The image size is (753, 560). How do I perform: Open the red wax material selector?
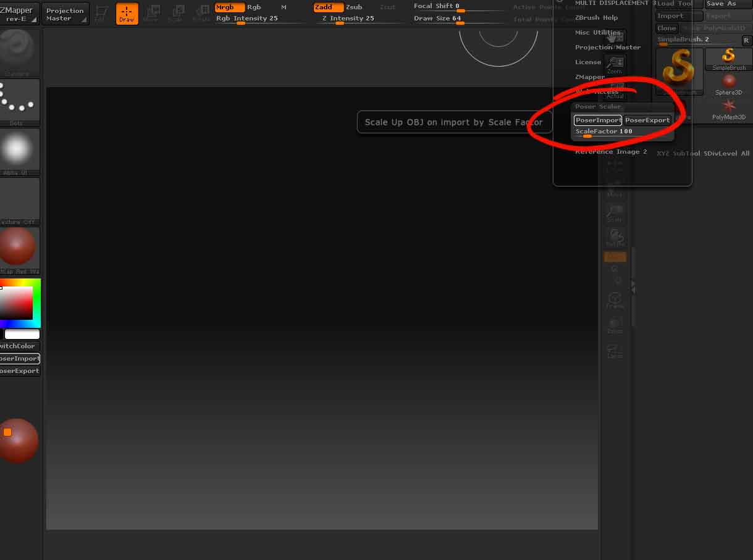pos(19,250)
